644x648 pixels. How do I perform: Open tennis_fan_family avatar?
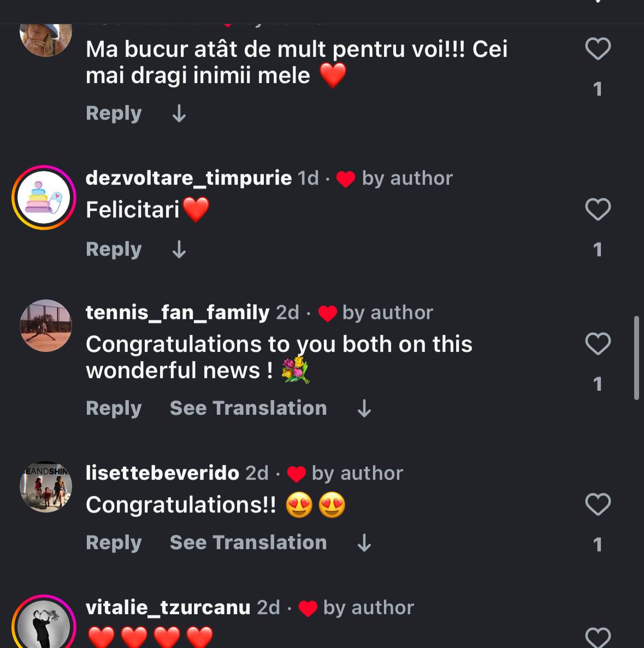click(x=46, y=326)
